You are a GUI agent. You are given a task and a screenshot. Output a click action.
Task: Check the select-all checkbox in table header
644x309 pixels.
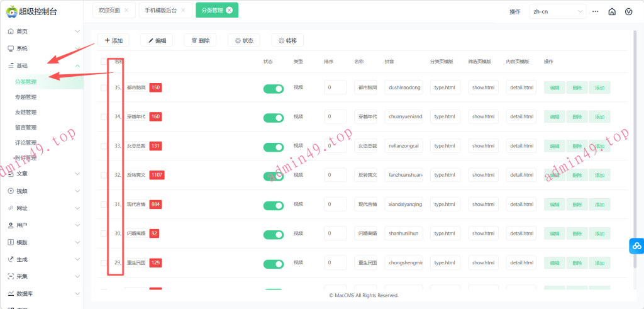point(104,62)
